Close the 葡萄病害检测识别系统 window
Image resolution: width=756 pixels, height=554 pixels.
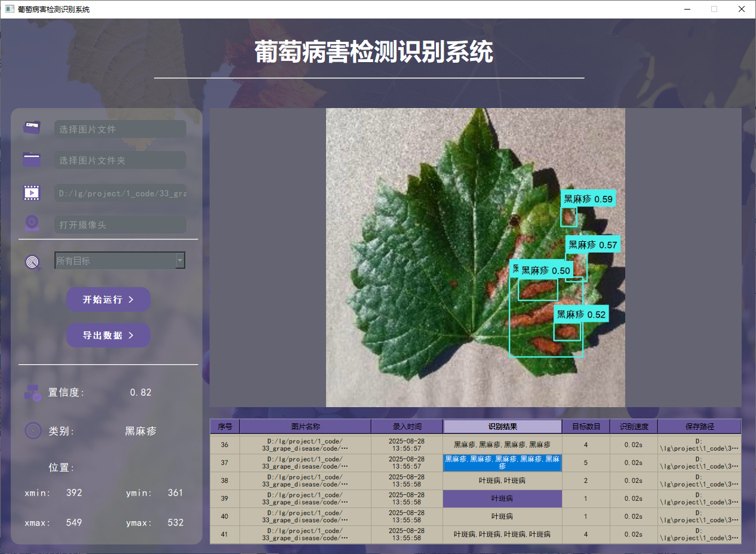(742, 9)
